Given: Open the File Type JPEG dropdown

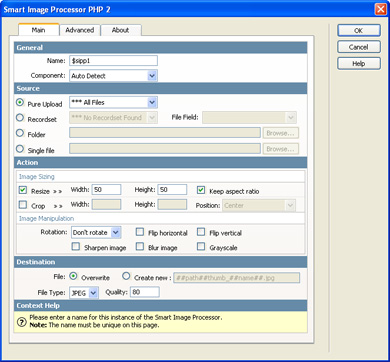Looking at the screenshot, I should pyautogui.click(x=84, y=293).
